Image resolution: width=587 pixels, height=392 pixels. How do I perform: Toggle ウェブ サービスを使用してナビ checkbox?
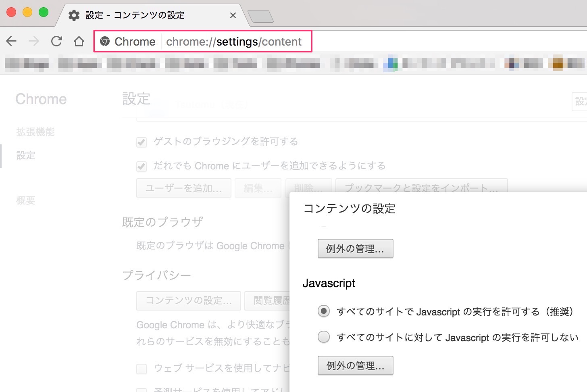coord(142,368)
